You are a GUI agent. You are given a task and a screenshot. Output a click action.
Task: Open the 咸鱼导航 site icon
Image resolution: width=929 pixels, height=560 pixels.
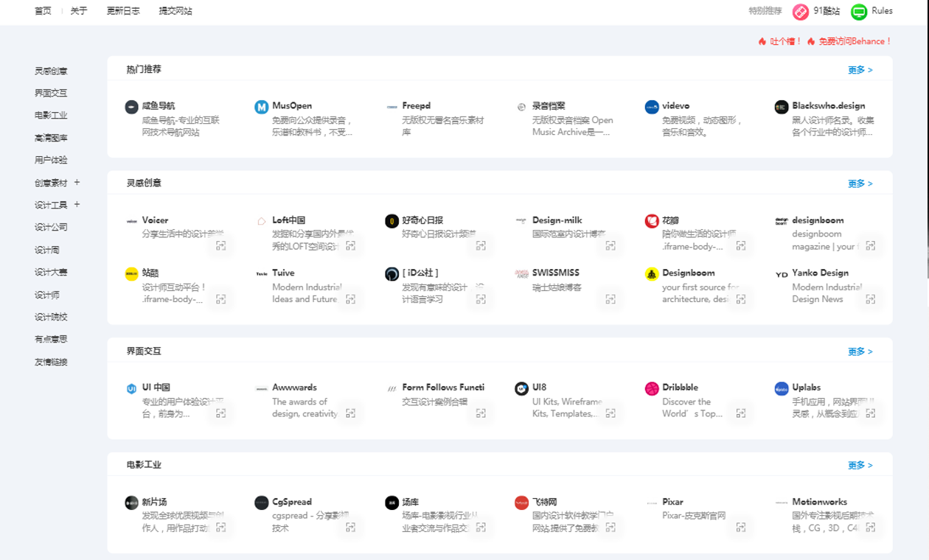click(x=131, y=107)
